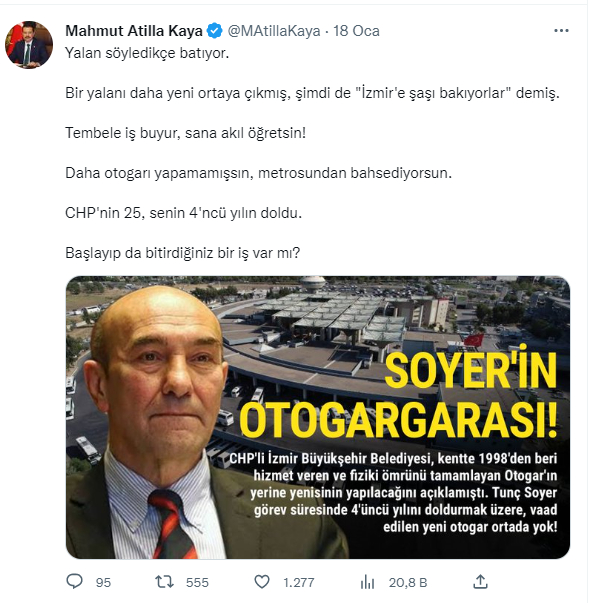Open the author's profile picture avatar
This screenshot has height=603, width=598.
click(29, 45)
